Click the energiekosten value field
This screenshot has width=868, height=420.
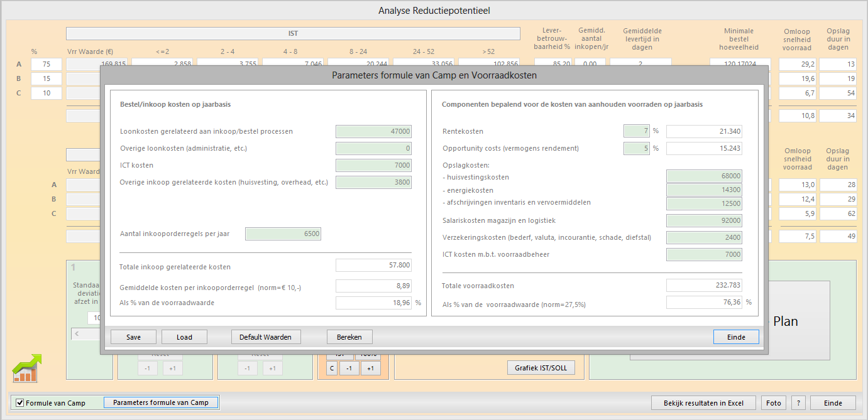(704, 190)
